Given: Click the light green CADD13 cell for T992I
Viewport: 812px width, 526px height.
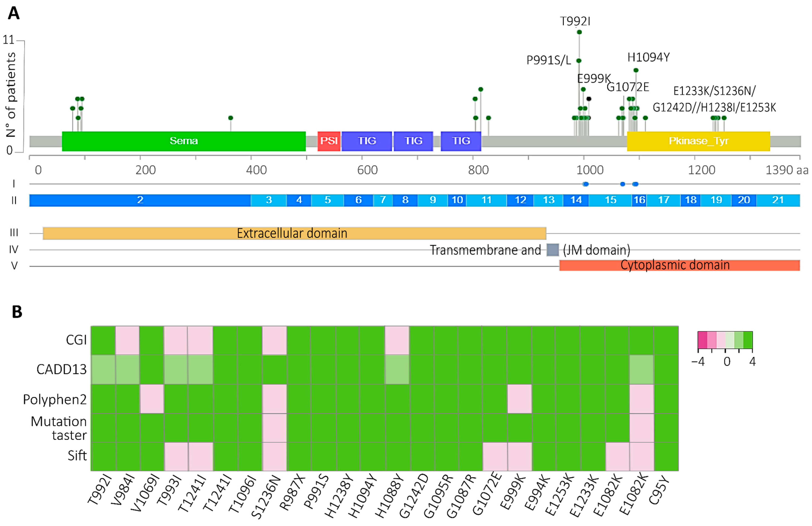Looking at the screenshot, I should pos(103,369).
